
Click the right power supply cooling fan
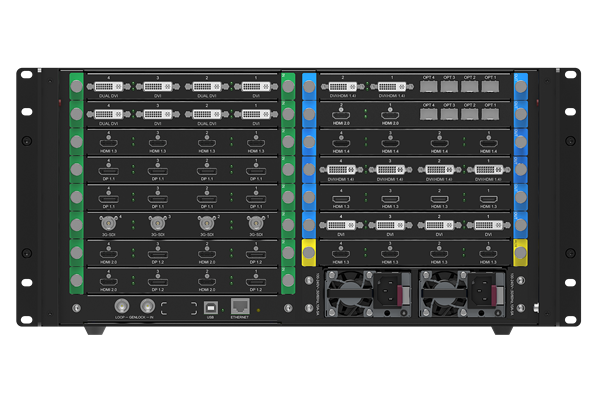coord(443,294)
